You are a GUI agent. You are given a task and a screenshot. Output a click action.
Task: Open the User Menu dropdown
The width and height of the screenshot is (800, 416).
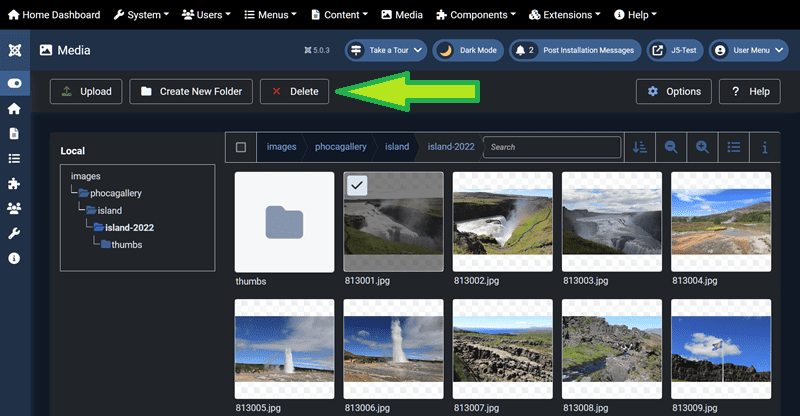(x=749, y=50)
